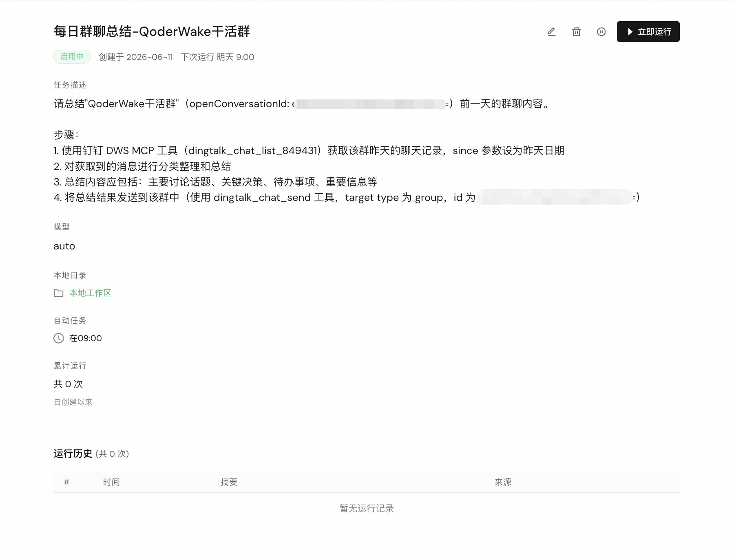Click the step line mentioning dingtalk_chat_list_849431
Viewport: 734px width, 560px height.
309,151
